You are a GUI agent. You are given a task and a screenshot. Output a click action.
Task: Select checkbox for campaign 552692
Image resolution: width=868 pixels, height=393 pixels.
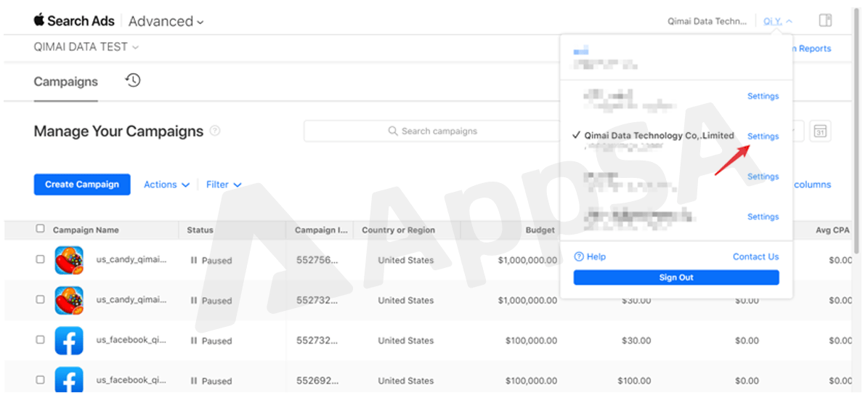coord(40,380)
